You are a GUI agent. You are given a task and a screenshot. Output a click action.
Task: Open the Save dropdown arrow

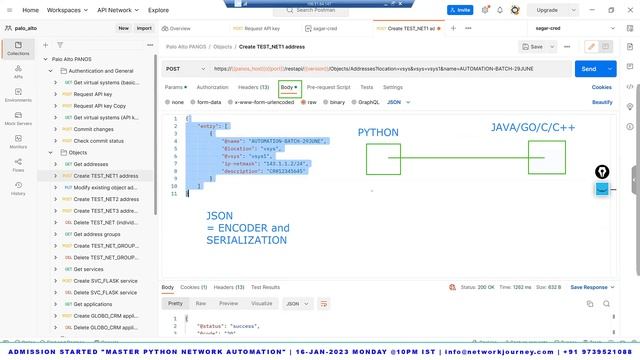point(552,47)
